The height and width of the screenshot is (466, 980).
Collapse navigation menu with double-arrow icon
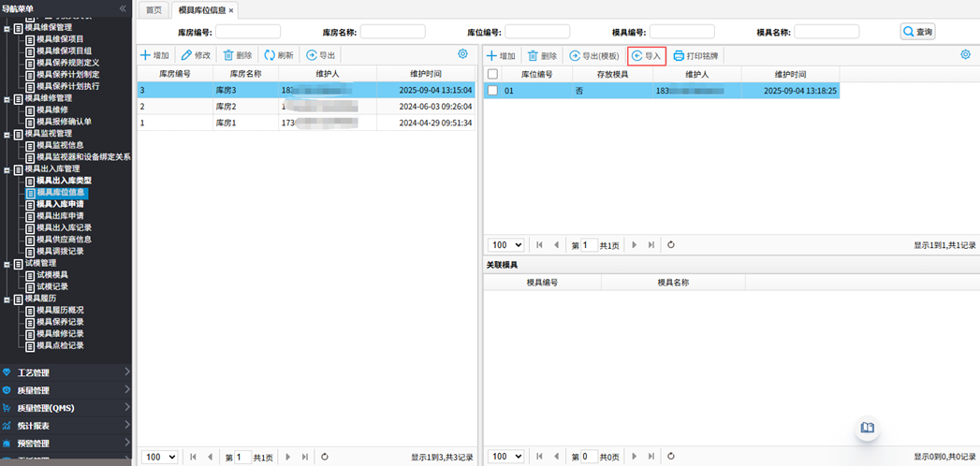click(x=123, y=8)
